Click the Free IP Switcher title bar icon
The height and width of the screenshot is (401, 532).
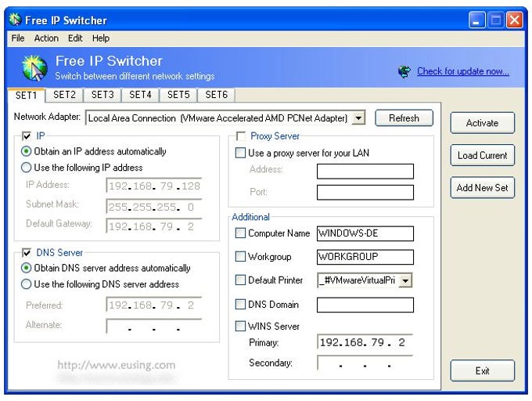(x=15, y=20)
